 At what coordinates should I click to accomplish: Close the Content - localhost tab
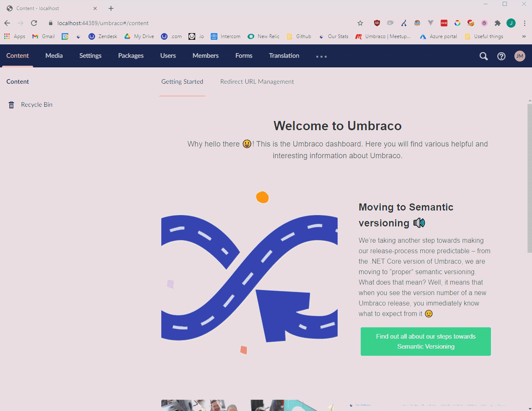[x=95, y=8]
